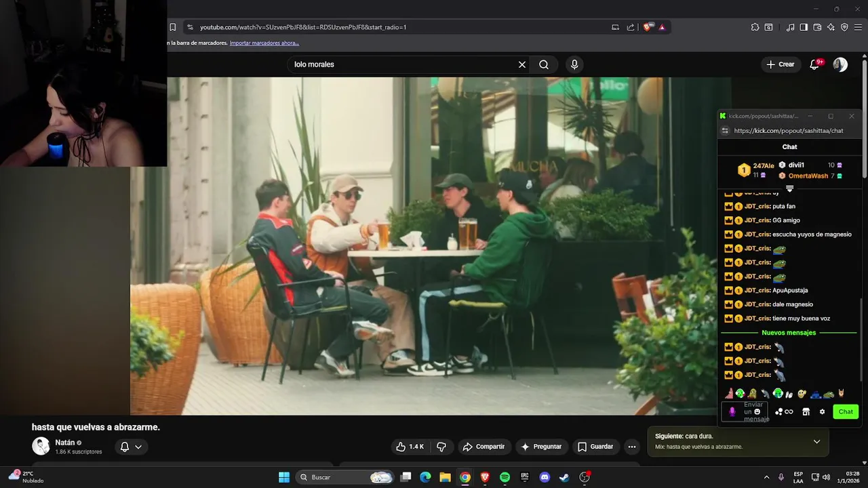Click message 'escucha yuyos de magnesio'

(812, 235)
